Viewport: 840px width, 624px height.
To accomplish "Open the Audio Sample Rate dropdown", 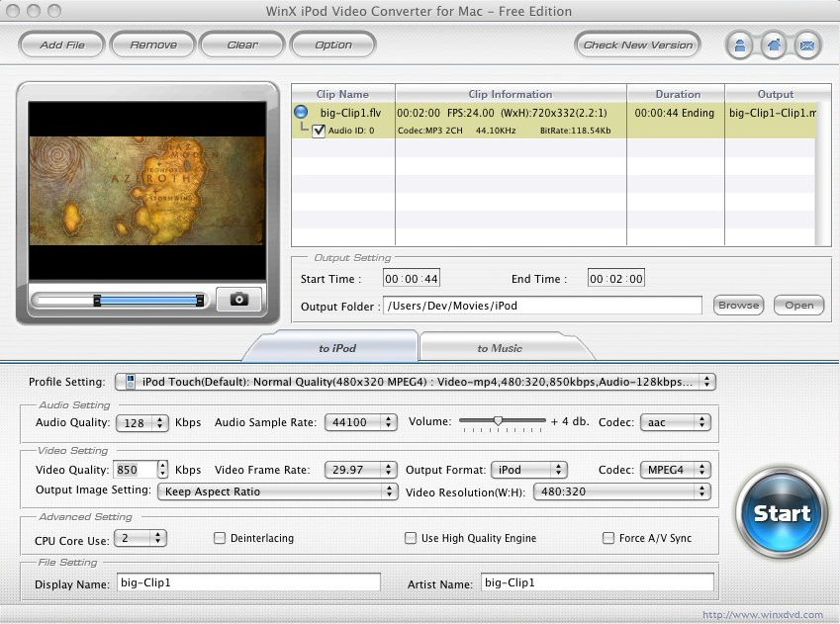I will (x=360, y=422).
